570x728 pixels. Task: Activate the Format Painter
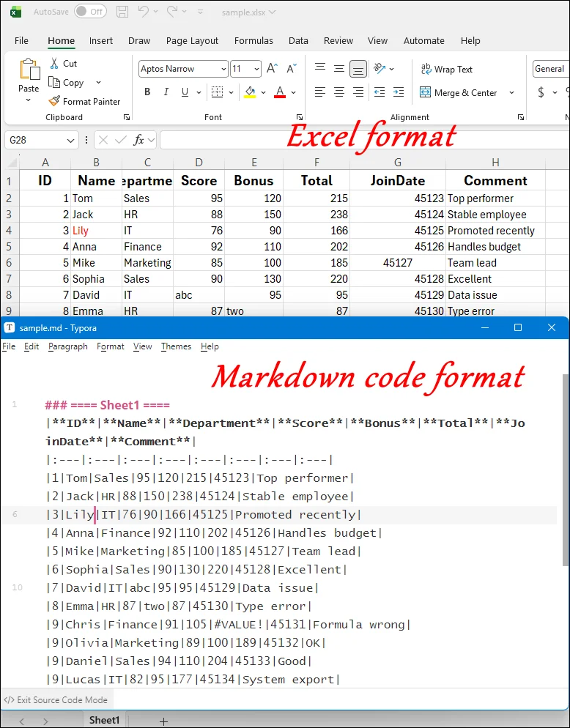(x=84, y=101)
